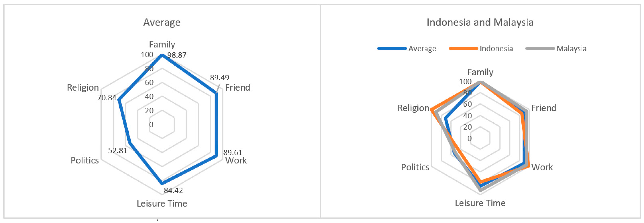
Task: Click the orange Indonesia legend line swatch
Action: coord(463,49)
